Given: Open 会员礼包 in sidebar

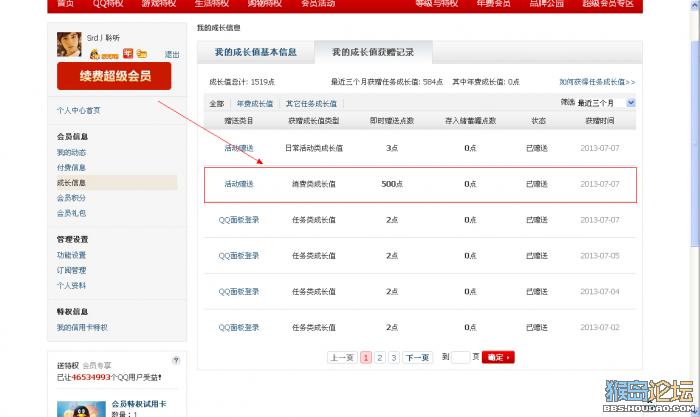Looking at the screenshot, I should coord(71,213).
